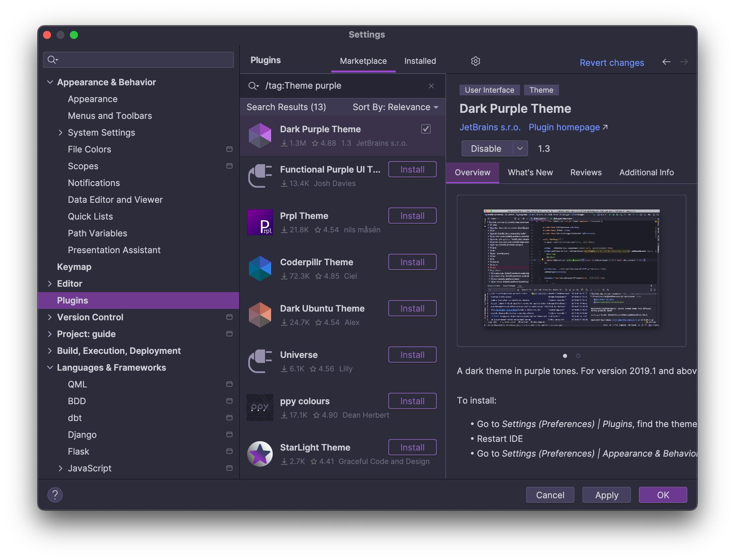This screenshot has height=560, width=735.
Task: Uncheck the Dark Purple Theme enabled checkbox
Action: pos(425,129)
